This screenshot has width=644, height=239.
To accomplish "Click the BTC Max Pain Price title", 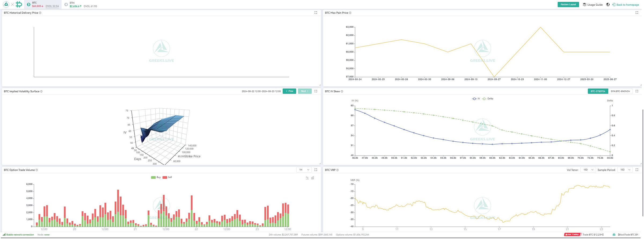I will pyautogui.click(x=336, y=13).
